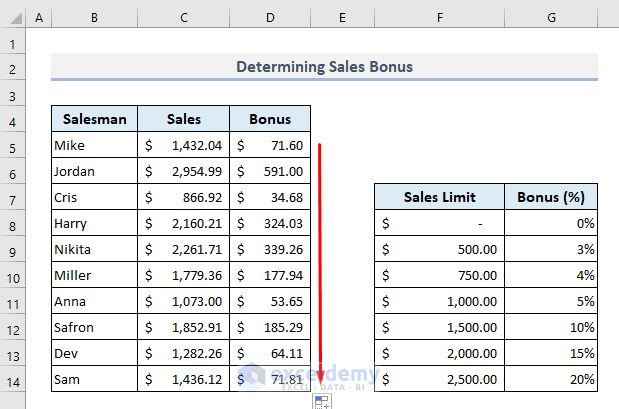Click the cell containing Nikita
This screenshot has height=409, width=619.
95,249
